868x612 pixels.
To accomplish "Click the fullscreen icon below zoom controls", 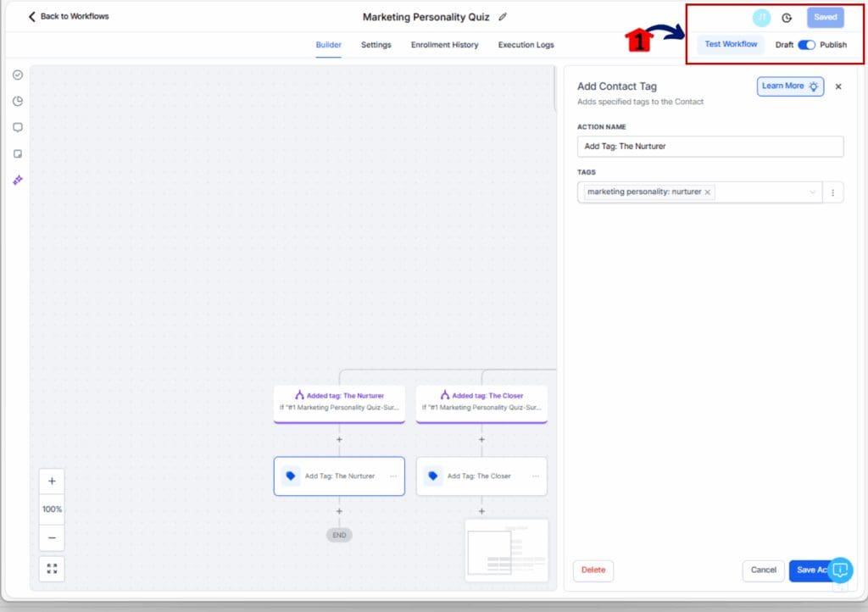I will (x=52, y=568).
